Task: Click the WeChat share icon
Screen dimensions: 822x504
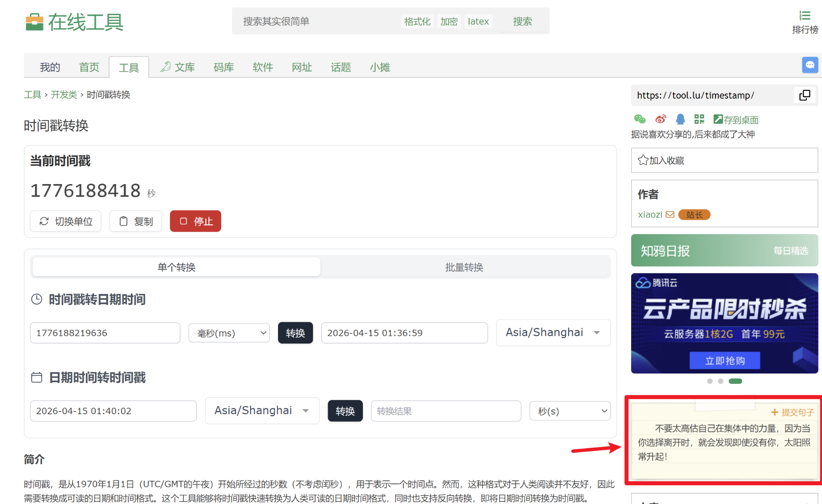Action: pyautogui.click(x=640, y=119)
